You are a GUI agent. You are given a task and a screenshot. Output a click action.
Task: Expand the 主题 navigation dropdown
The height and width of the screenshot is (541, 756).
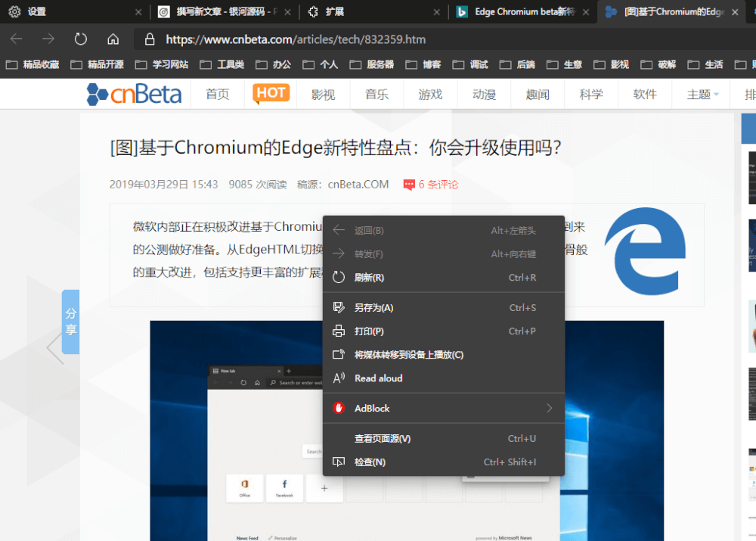pos(702,95)
